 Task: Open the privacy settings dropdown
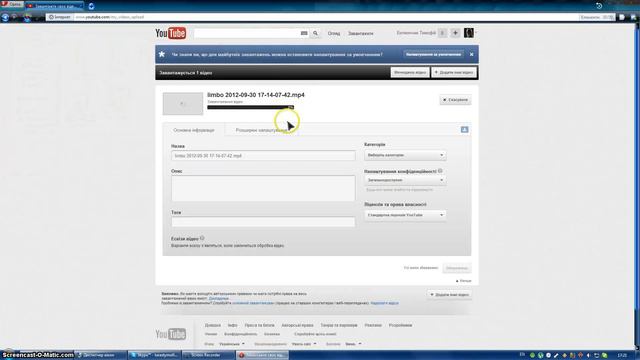click(405, 180)
